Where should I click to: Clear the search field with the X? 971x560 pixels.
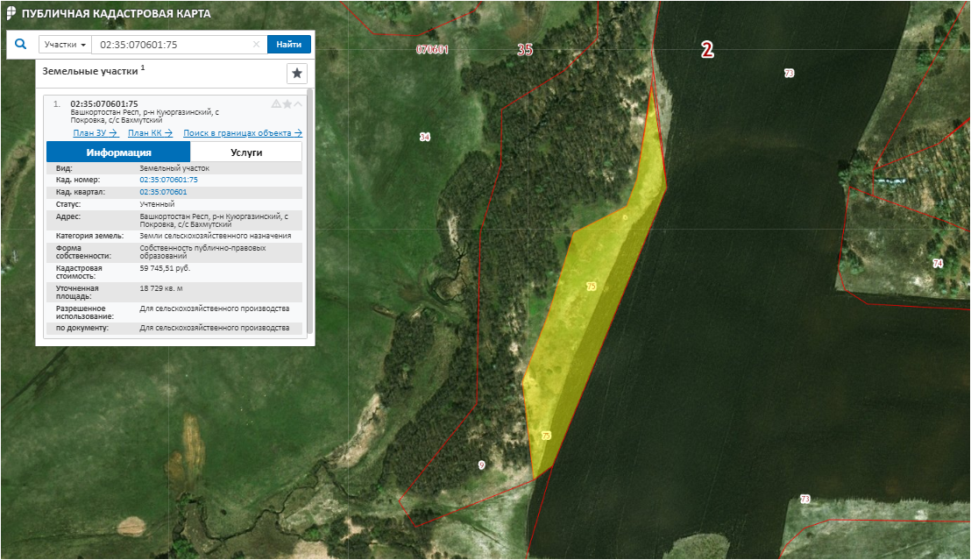tap(256, 45)
